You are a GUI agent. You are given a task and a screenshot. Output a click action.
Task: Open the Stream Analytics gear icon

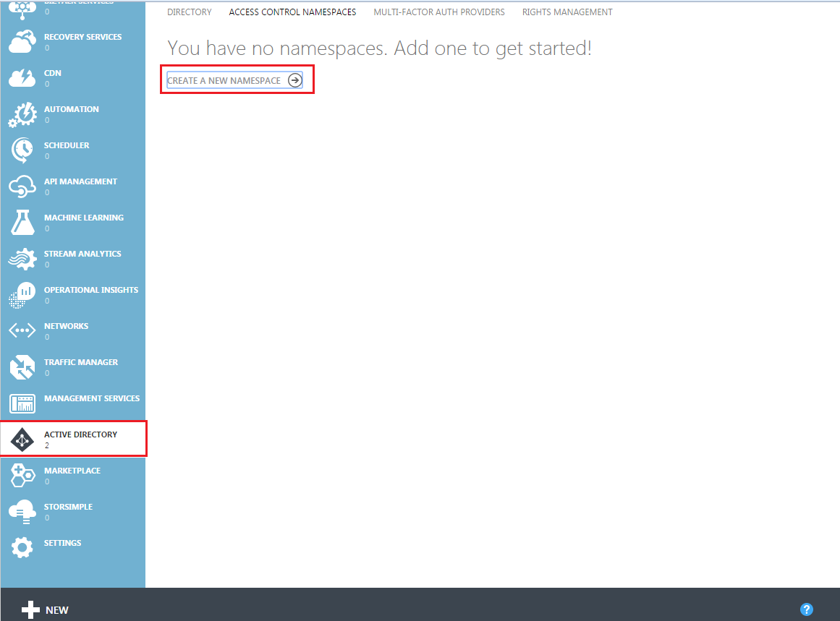pos(22,259)
